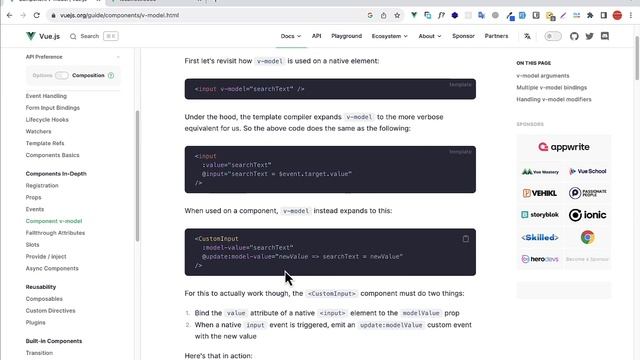The width and height of the screenshot is (640, 360).
Task: Jump to Multiple v-model bindings section
Action: [551, 87]
